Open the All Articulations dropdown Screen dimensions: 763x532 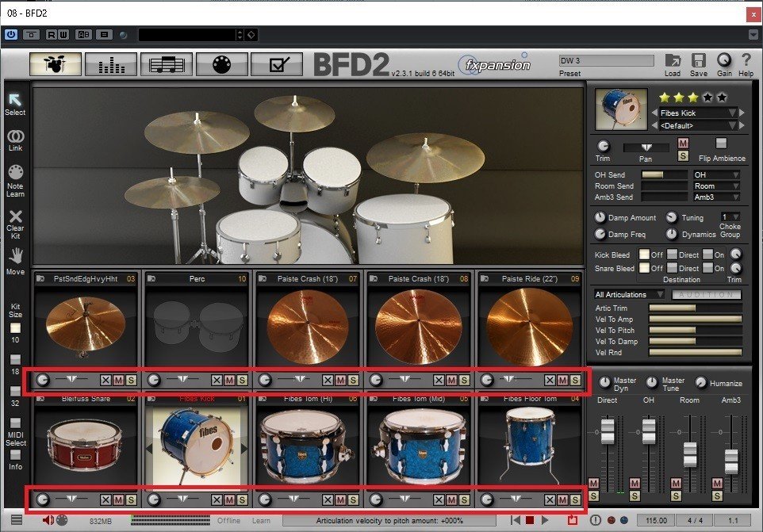629,294
